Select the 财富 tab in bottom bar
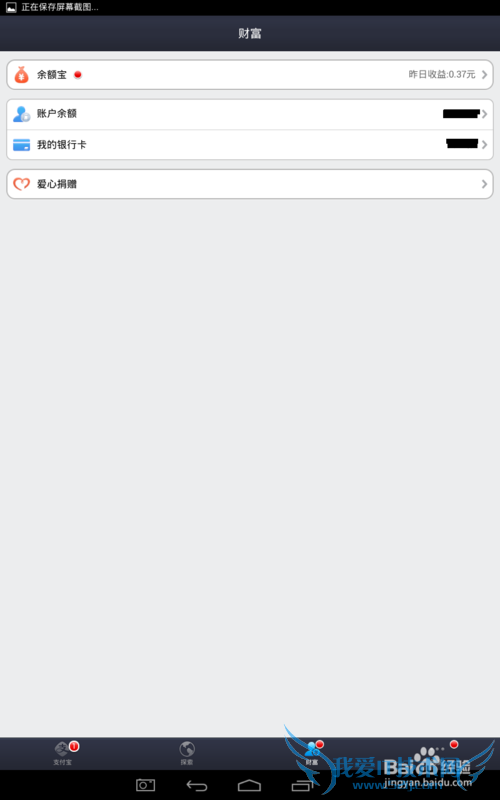The width and height of the screenshot is (500, 800). [x=312, y=754]
